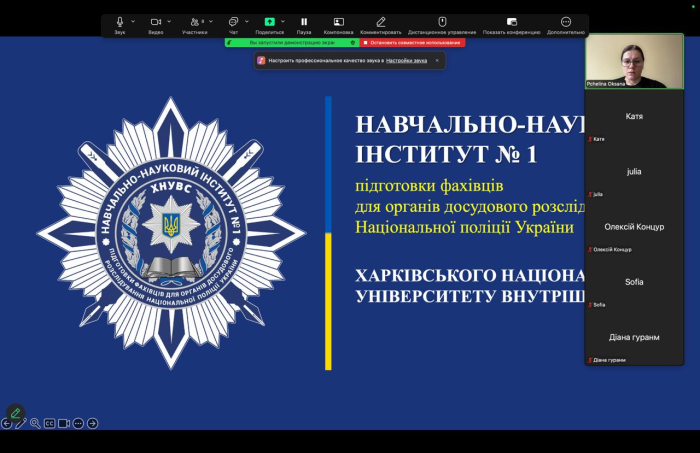Expand the chat options arrow beside Чат
Image resolution: width=700 pixels, height=453 pixels.
pos(246,21)
